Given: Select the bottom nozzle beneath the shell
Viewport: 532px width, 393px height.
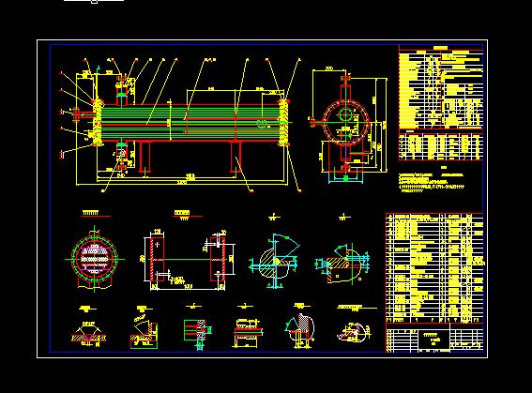Looking at the screenshot, I should tap(121, 156).
